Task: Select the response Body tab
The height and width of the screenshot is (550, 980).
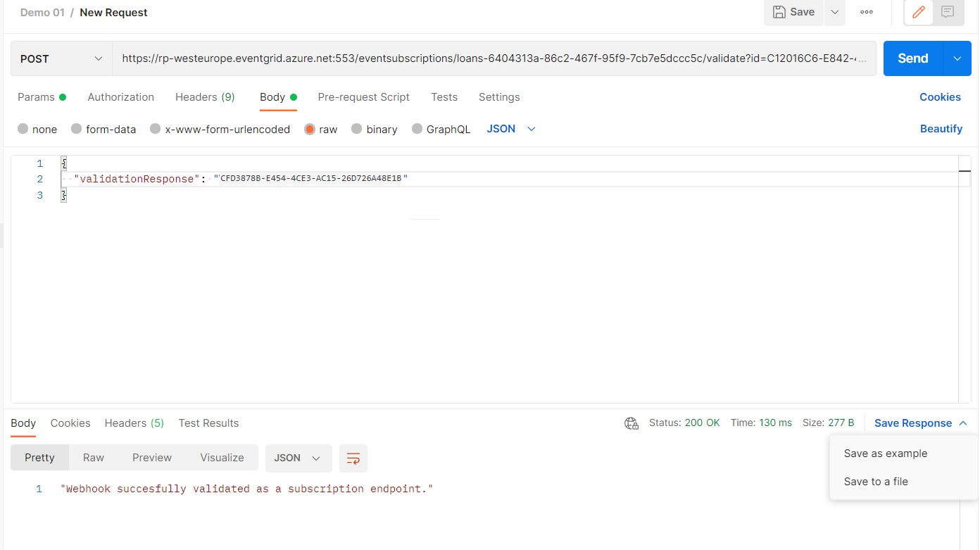Action: 23,423
